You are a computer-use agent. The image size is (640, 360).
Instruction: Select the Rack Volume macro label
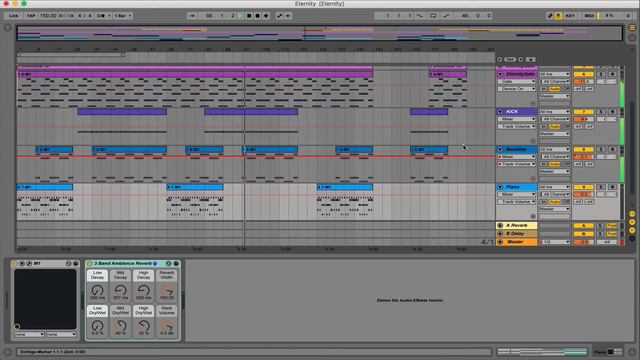click(x=167, y=311)
